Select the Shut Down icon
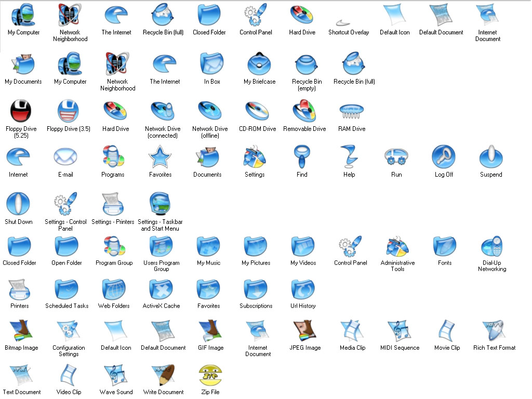The height and width of the screenshot is (399, 532). [18, 203]
